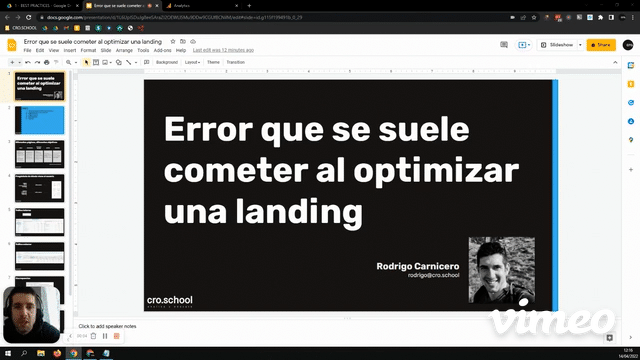The height and width of the screenshot is (360, 640).
Task: Click the Transition button
Action: (236, 62)
